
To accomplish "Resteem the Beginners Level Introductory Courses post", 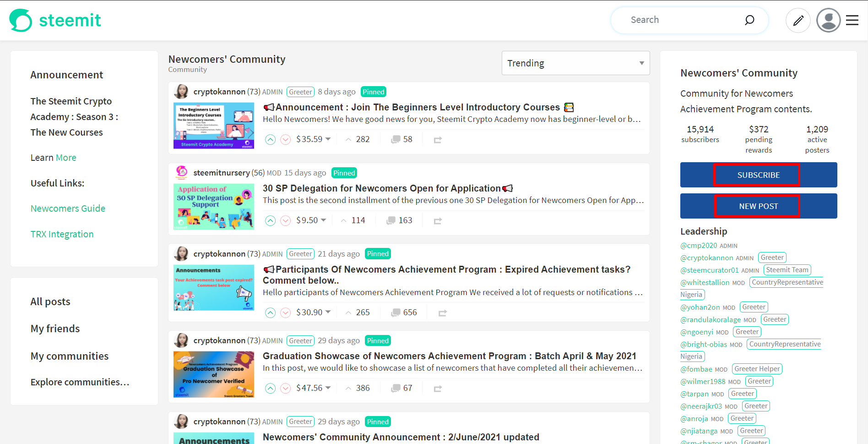I will click(x=438, y=140).
